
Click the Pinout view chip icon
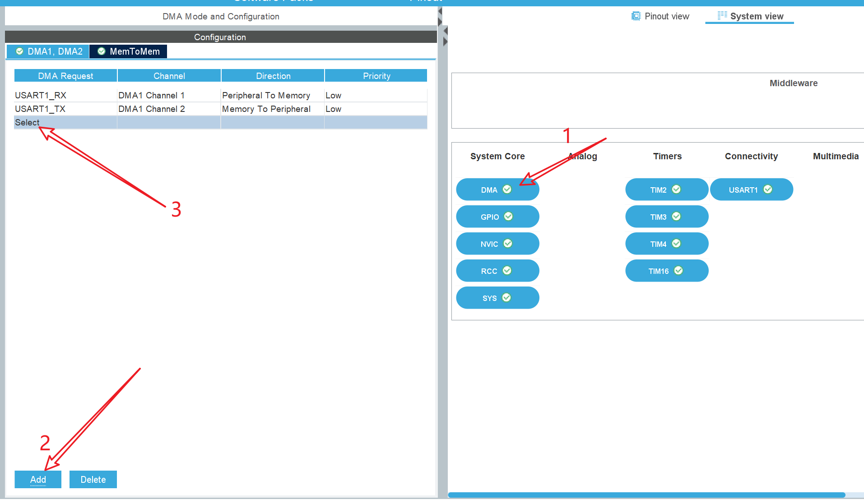(636, 16)
